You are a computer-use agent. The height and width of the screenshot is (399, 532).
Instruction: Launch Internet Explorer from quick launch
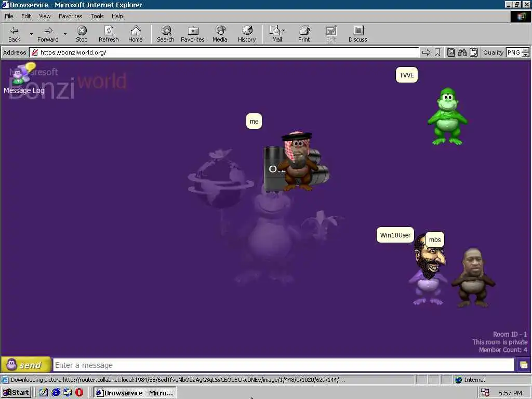coord(56,393)
